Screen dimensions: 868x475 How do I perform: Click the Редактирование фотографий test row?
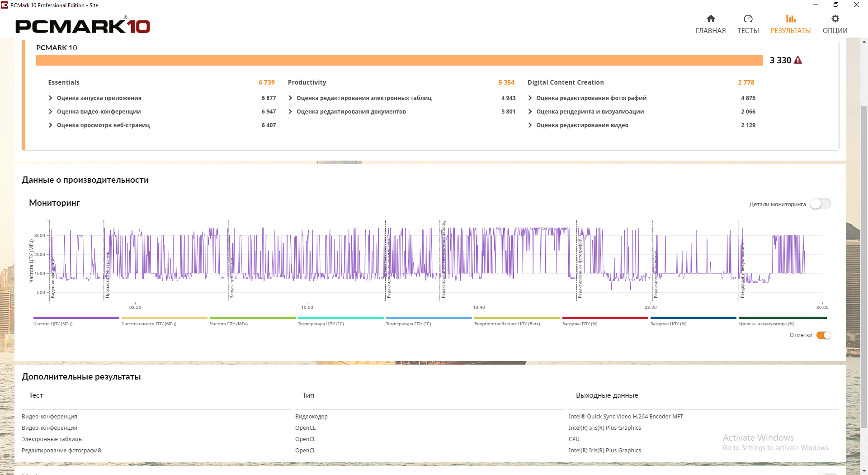pos(61,451)
